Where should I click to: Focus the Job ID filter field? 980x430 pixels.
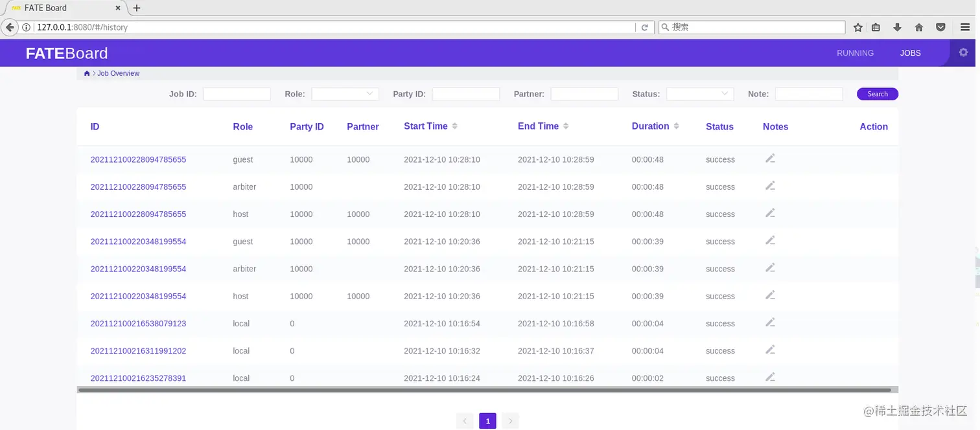237,94
